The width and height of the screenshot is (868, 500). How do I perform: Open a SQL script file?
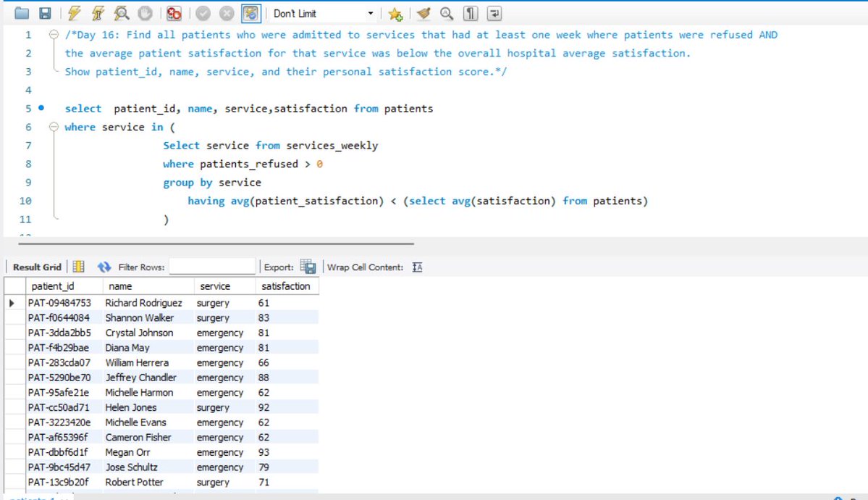tap(22, 13)
